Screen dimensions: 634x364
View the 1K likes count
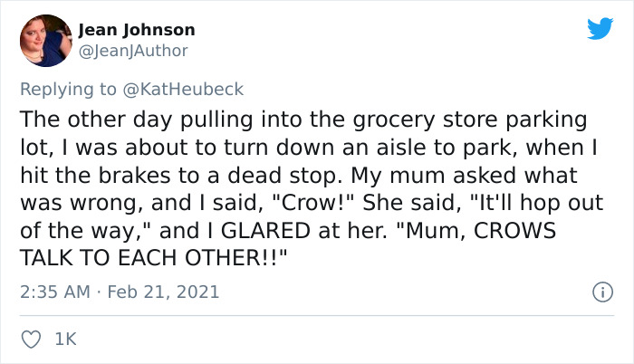tap(65, 340)
